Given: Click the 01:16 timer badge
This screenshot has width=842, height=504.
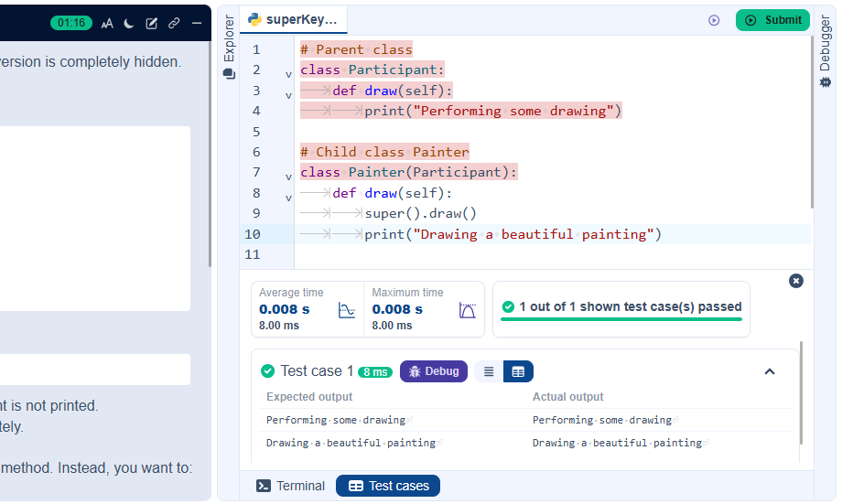Looking at the screenshot, I should click(71, 23).
